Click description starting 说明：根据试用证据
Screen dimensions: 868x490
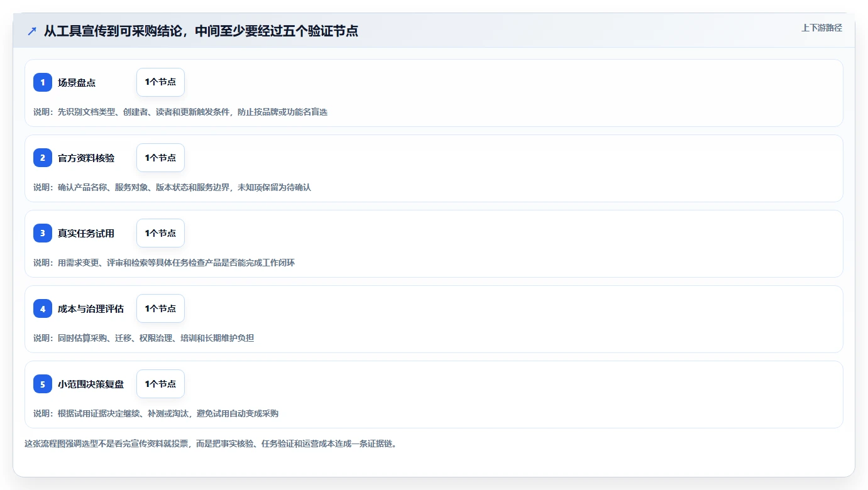(156, 413)
